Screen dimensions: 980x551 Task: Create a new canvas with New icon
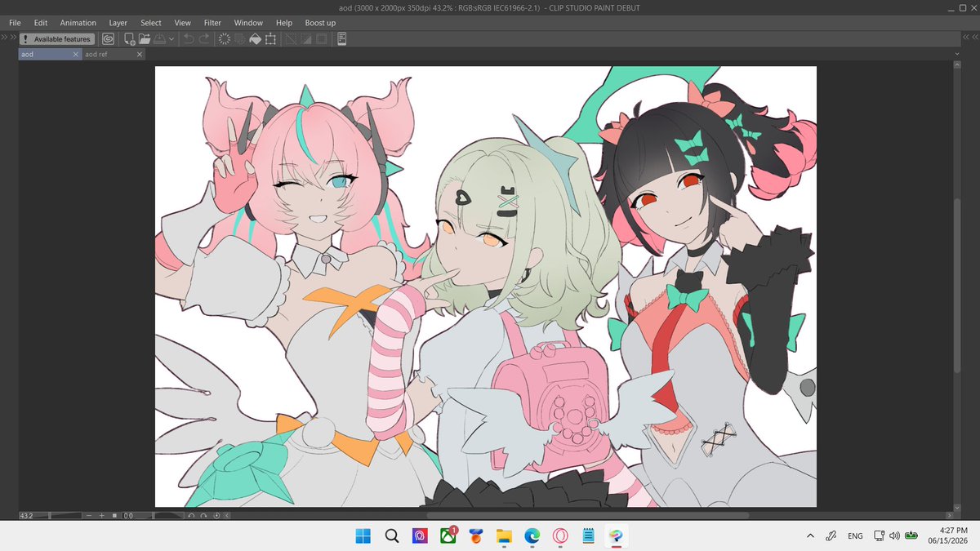[x=130, y=39]
